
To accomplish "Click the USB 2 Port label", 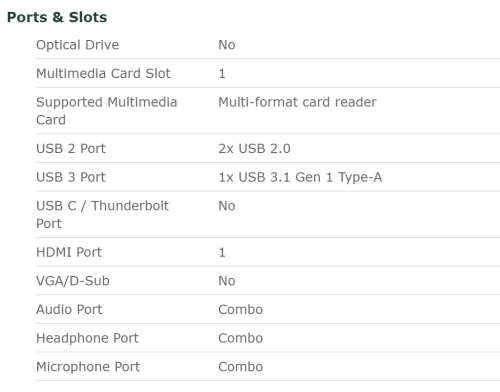I will pyautogui.click(x=71, y=148).
